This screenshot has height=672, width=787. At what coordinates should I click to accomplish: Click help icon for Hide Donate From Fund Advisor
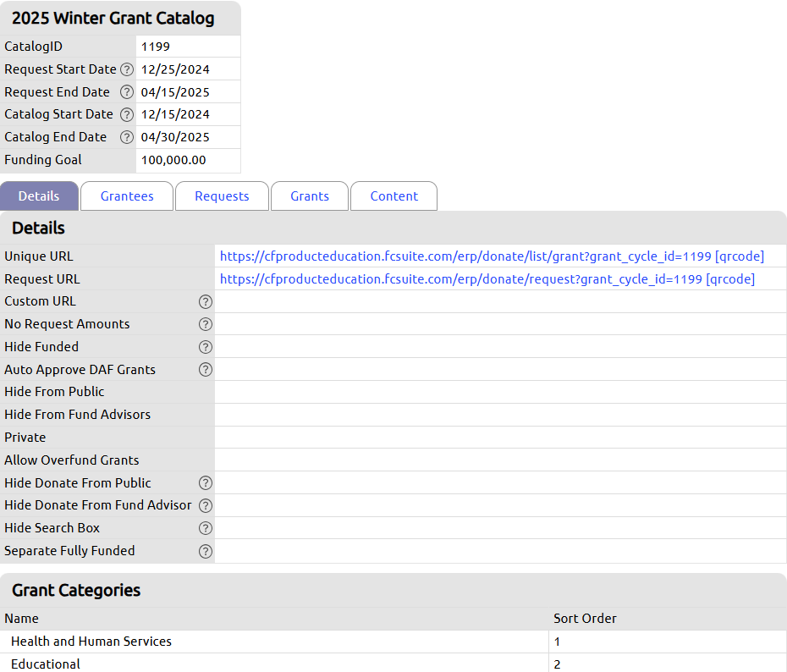[206, 505]
